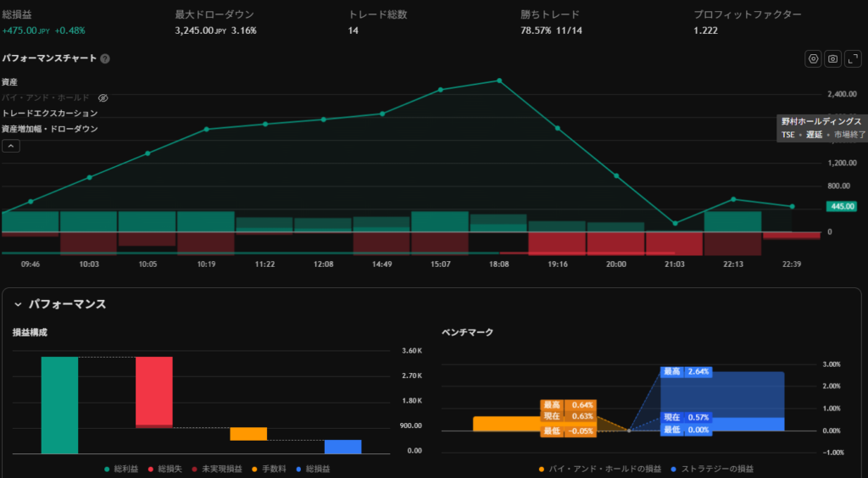
Task: Expand the chart to fullscreen
Action: coord(853,58)
